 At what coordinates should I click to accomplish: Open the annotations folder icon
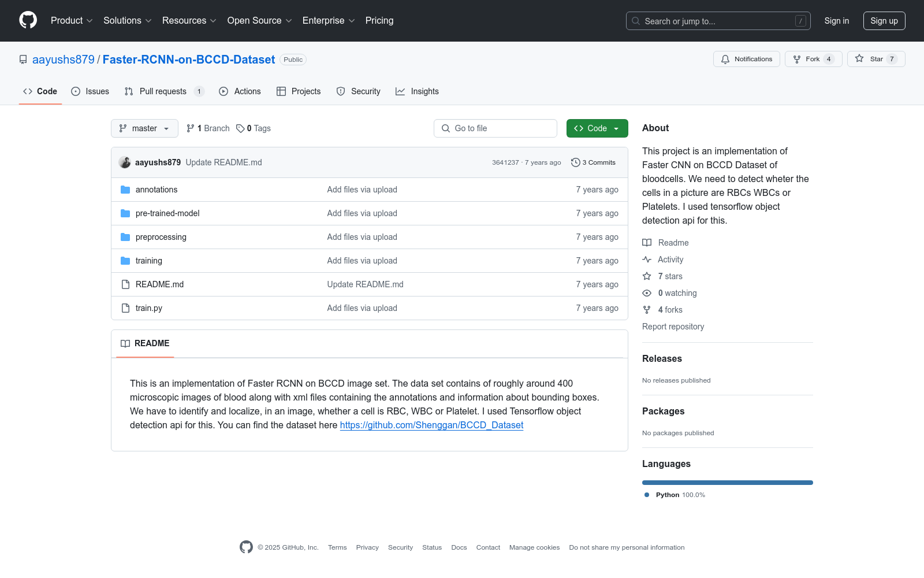125,190
